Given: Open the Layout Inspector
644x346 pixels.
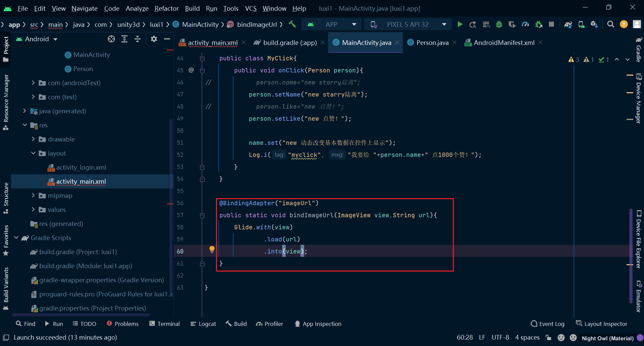Looking at the screenshot, I should [601, 324].
